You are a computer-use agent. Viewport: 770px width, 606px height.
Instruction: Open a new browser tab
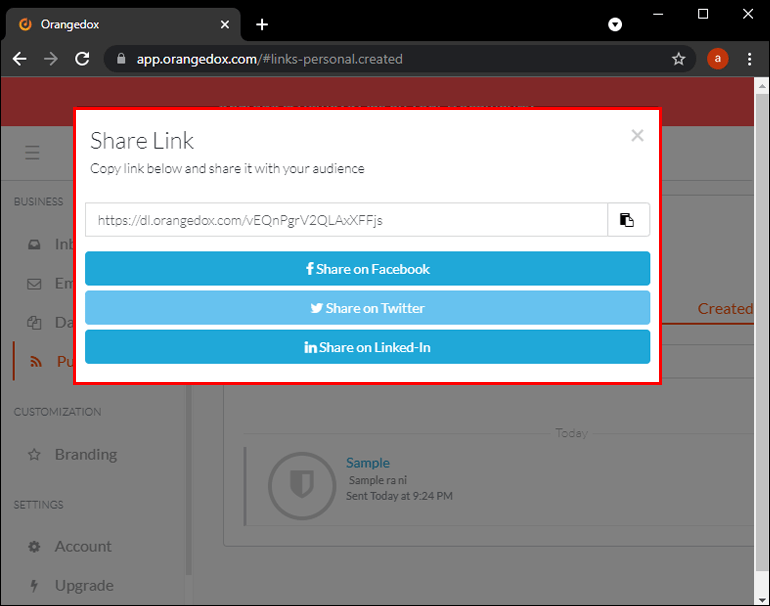click(262, 25)
